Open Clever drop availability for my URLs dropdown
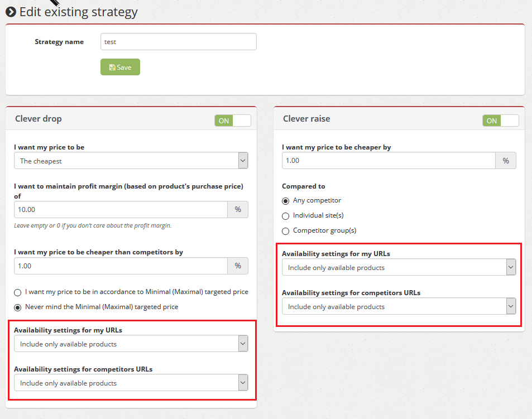Screen dimensions: 532x419 (131, 344)
